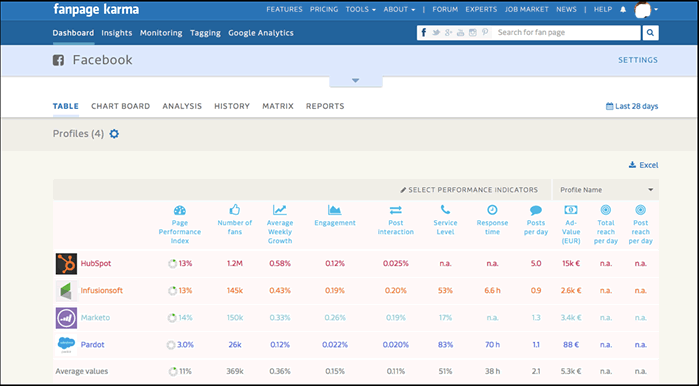Open the Infusionsoft profile name link
The width and height of the screenshot is (700, 386).
[x=102, y=291]
